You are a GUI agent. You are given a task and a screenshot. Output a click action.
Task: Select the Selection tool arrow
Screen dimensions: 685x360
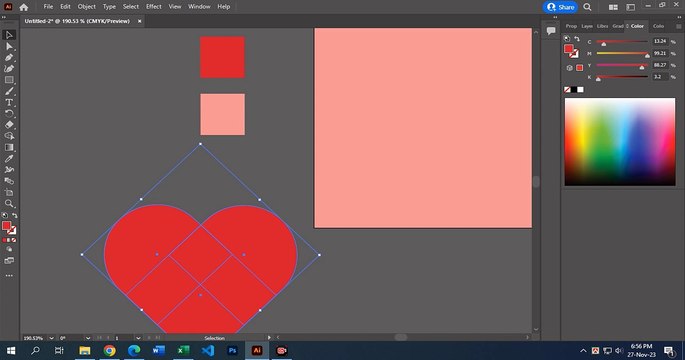(9, 35)
